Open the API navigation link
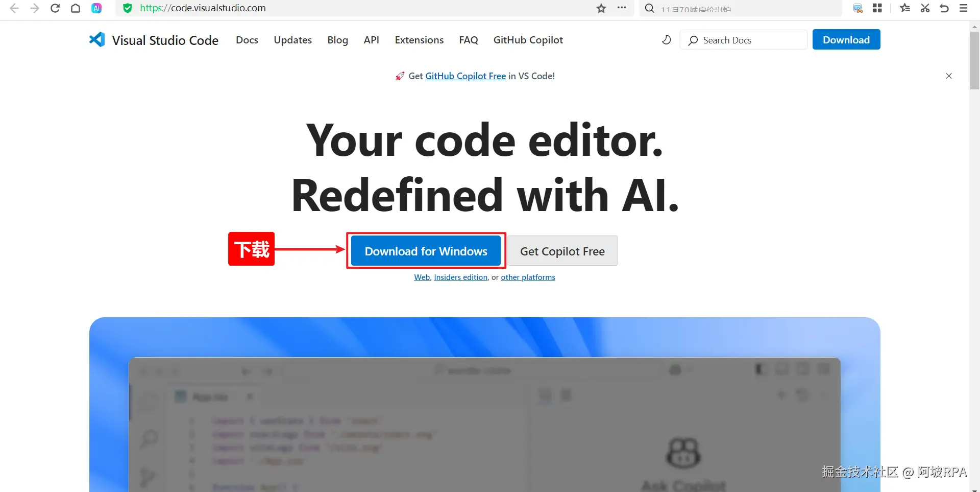The image size is (980, 492). (x=372, y=40)
